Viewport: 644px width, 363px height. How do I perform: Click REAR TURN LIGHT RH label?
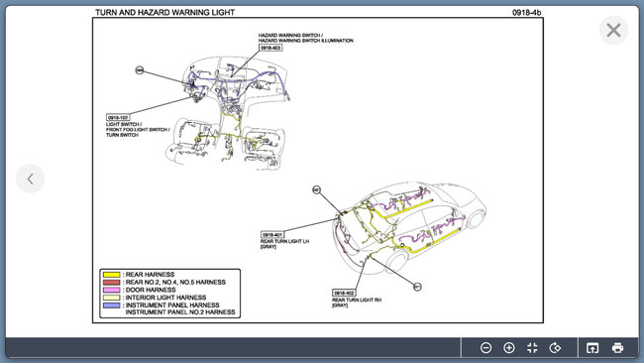point(357,301)
